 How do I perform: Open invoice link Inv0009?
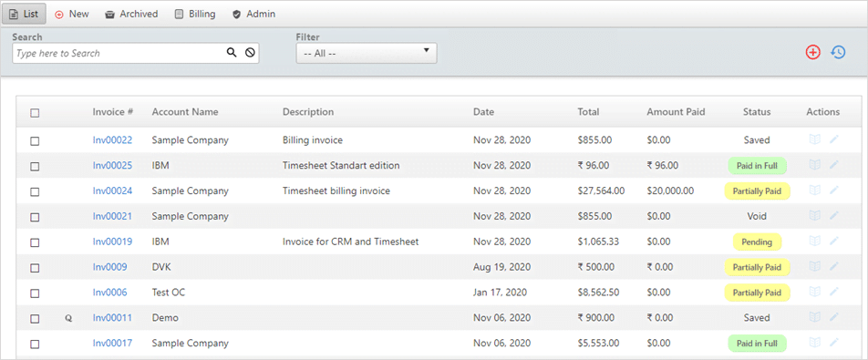(109, 266)
